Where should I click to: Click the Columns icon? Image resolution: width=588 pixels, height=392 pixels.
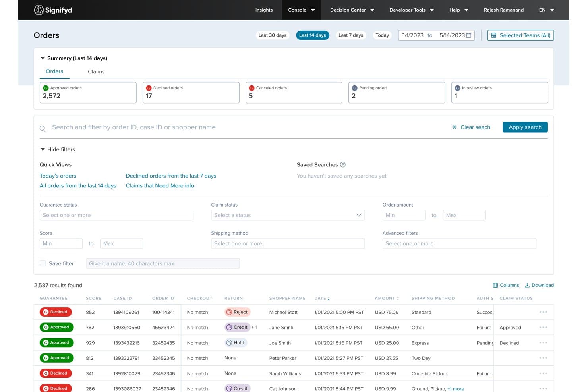(495, 285)
